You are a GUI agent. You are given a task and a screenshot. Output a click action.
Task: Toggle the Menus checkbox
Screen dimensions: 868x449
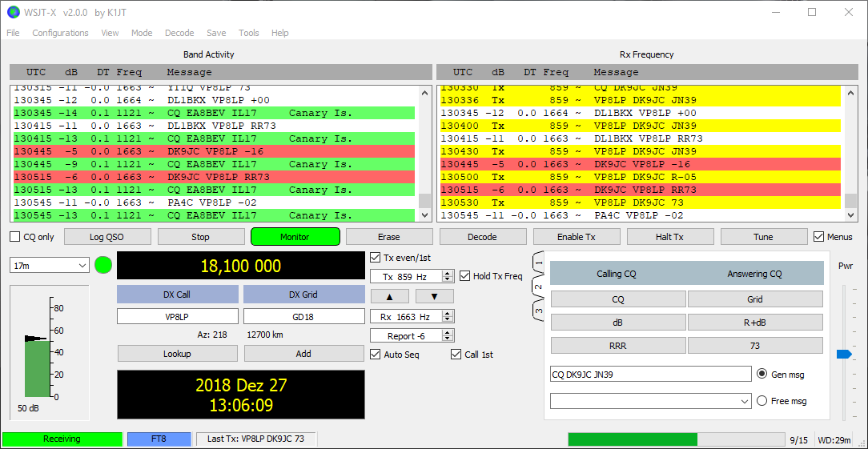tap(818, 237)
